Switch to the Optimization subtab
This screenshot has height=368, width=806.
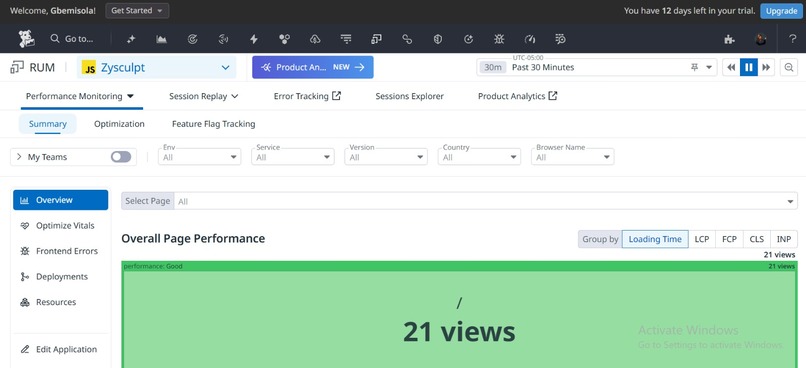coord(119,124)
